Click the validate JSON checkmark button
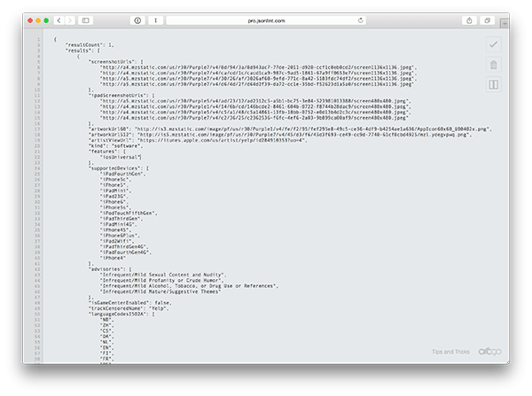This screenshot has height=396, width=532. tap(493, 45)
